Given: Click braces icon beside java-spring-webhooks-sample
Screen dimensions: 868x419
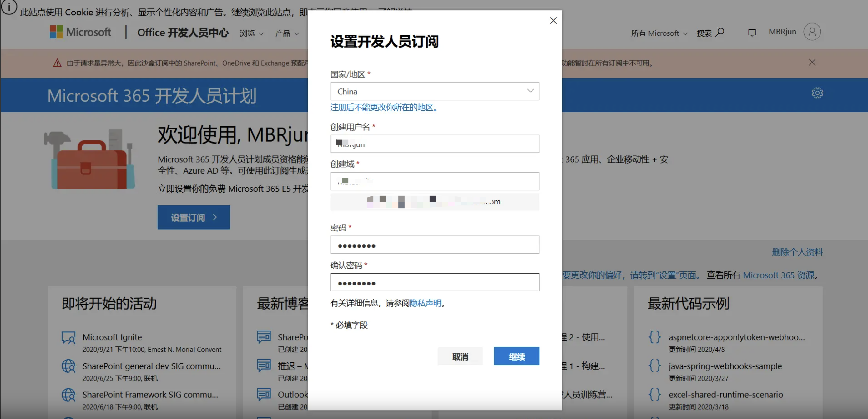Looking at the screenshot, I should click(x=654, y=366).
